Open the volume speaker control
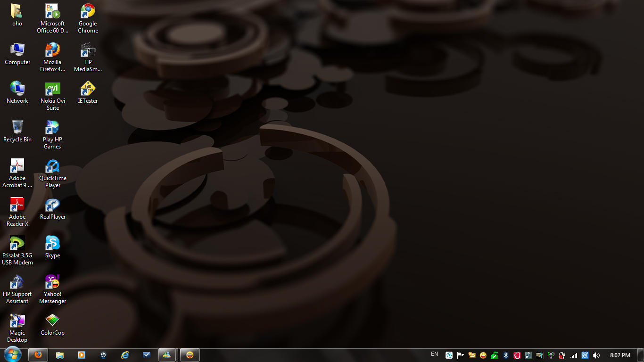The width and height of the screenshot is (644, 362). 596,355
